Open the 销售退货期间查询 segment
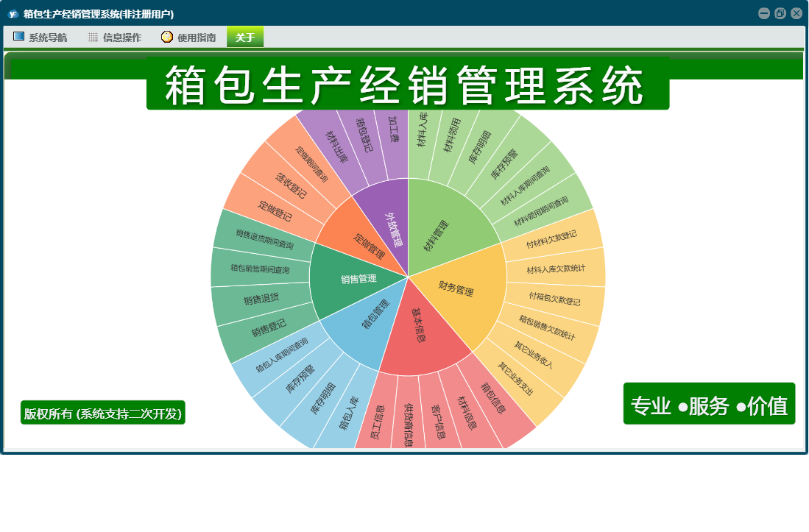809x532 pixels. pyautogui.click(x=264, y=238)
